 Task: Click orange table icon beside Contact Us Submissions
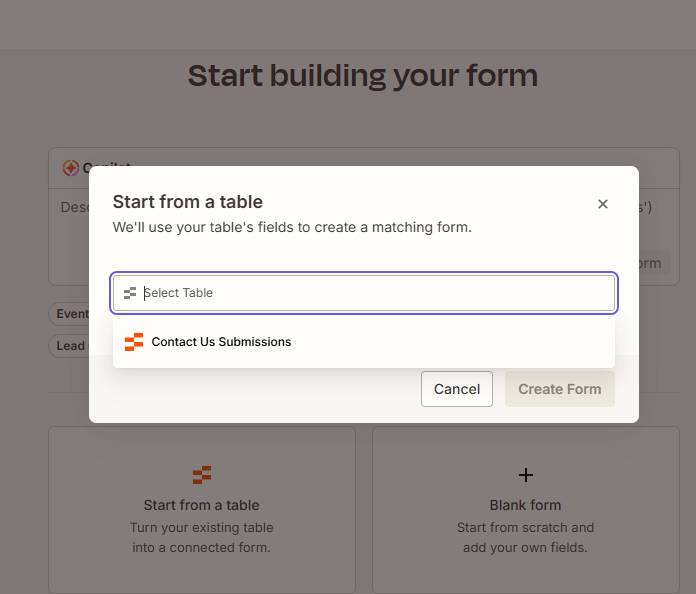134,342
